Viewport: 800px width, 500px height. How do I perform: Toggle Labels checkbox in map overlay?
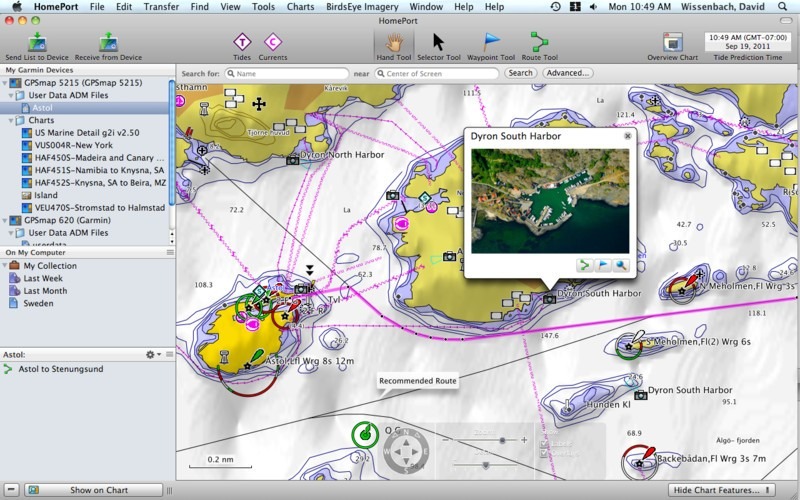pos(544,444)
